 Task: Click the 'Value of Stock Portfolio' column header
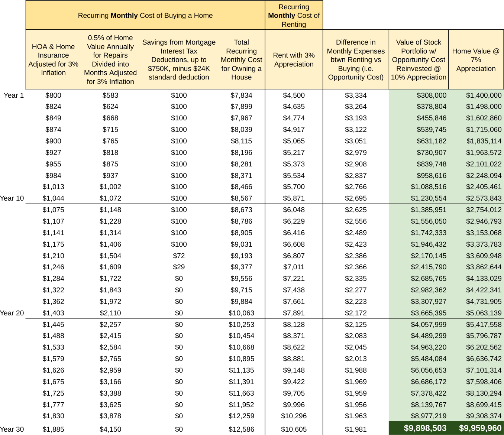point(419,59)
